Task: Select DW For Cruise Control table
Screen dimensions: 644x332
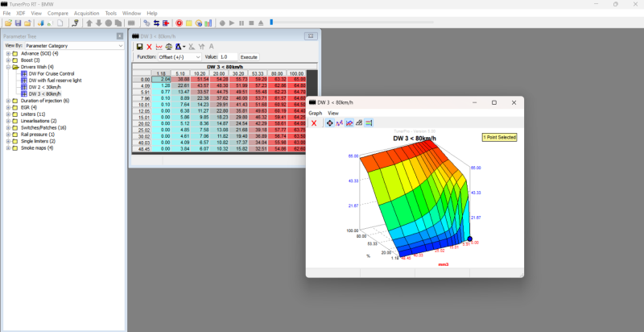Action: (50, 74)
